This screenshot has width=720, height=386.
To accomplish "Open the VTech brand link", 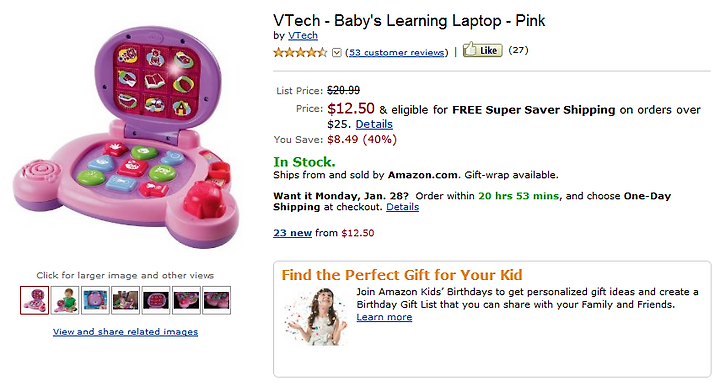I will click(303, 35).
